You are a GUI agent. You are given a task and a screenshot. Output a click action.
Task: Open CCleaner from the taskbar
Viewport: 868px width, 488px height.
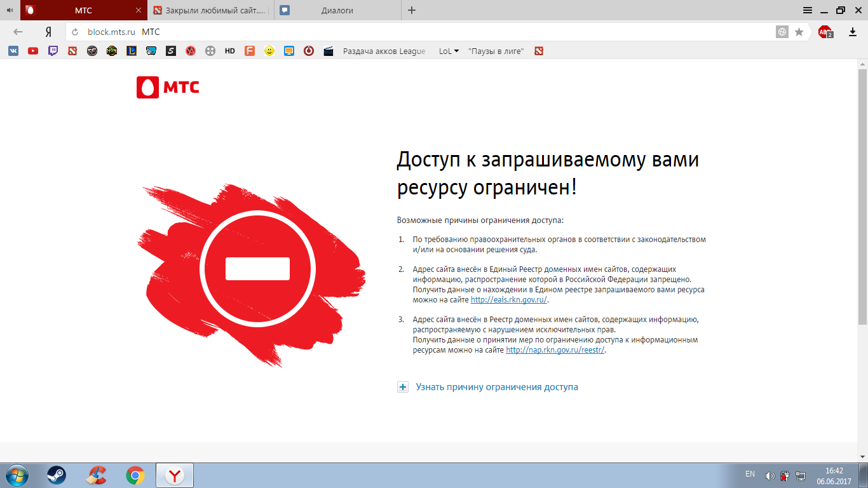(96, 475)
